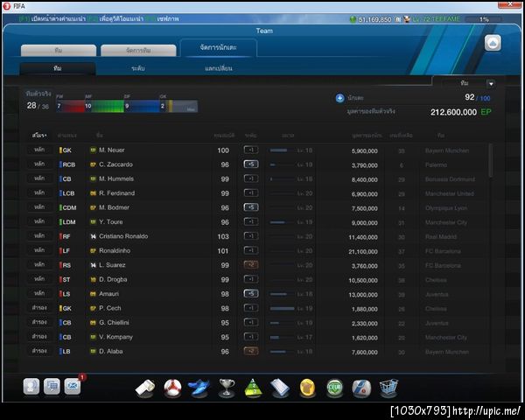The image size is (525, 420).
Task: Click the experience bar for M. Neuer
Action: 282,150
